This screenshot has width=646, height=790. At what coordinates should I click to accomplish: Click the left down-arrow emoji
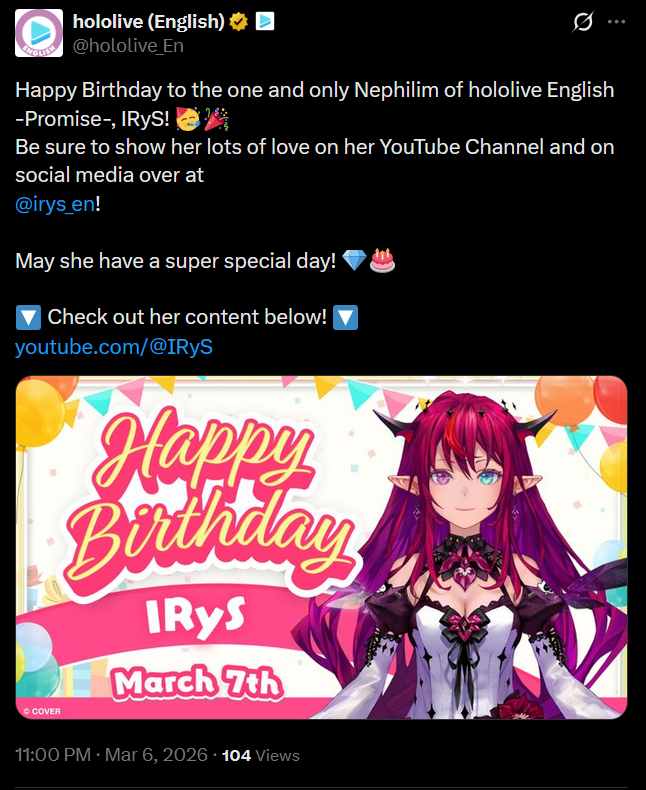(28, 317)
